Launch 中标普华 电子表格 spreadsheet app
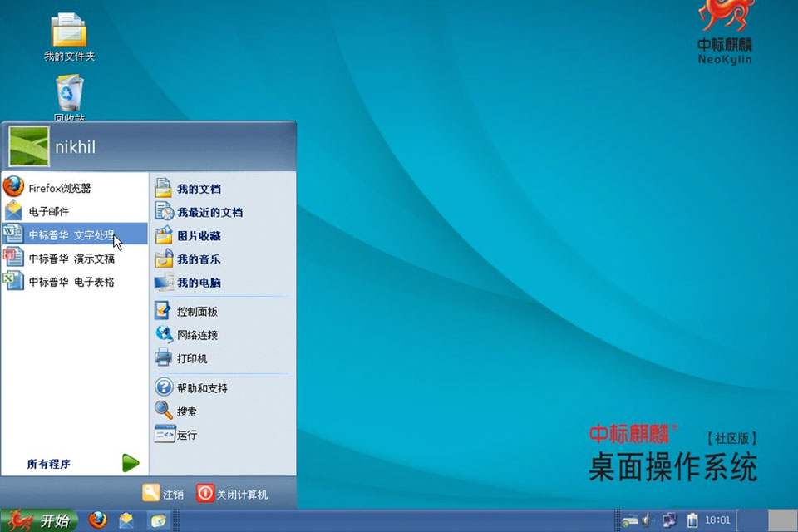This screenshot has height=532, width=798. [75, 282]
